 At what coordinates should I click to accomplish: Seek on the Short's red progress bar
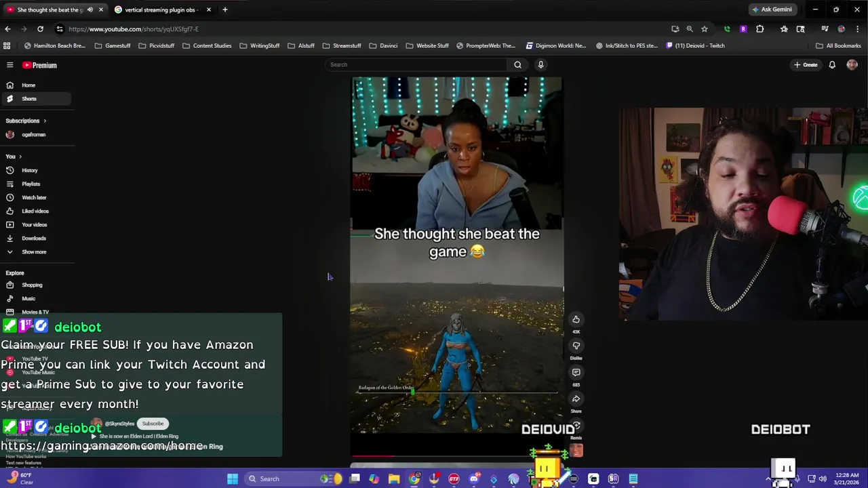456,456
